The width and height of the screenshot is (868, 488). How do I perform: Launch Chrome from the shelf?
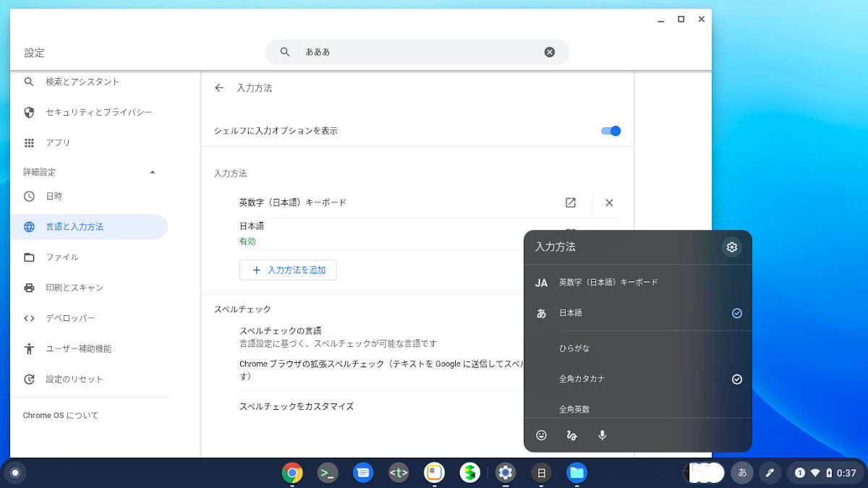pos(292,472)
